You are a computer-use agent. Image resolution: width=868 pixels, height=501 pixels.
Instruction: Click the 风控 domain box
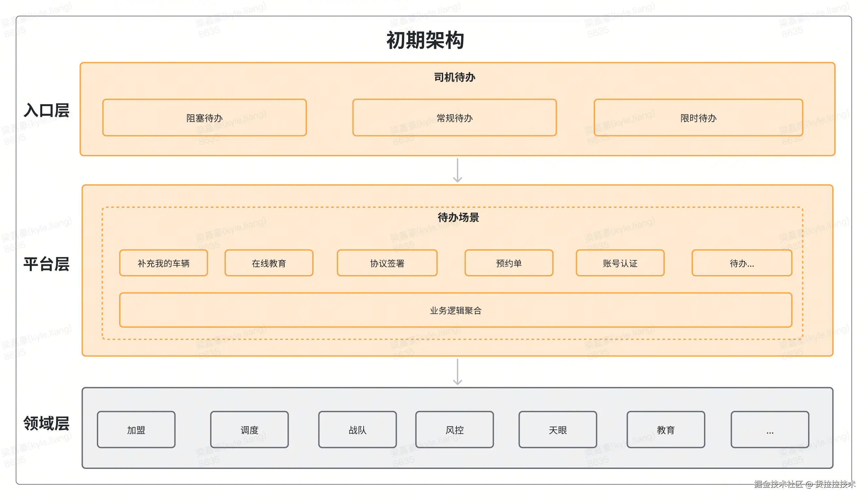click(x=454, y=429)
